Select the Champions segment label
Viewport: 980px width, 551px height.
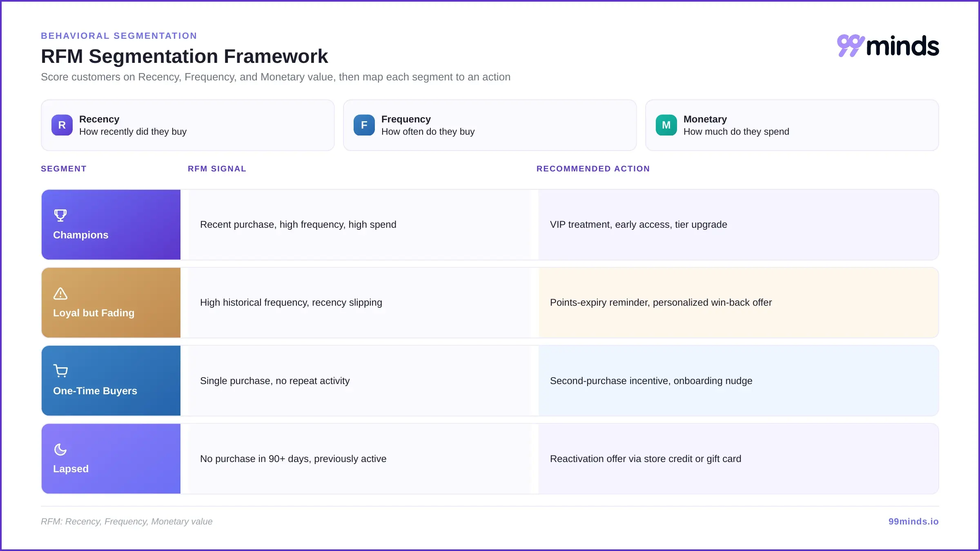[x=81, y=235]
